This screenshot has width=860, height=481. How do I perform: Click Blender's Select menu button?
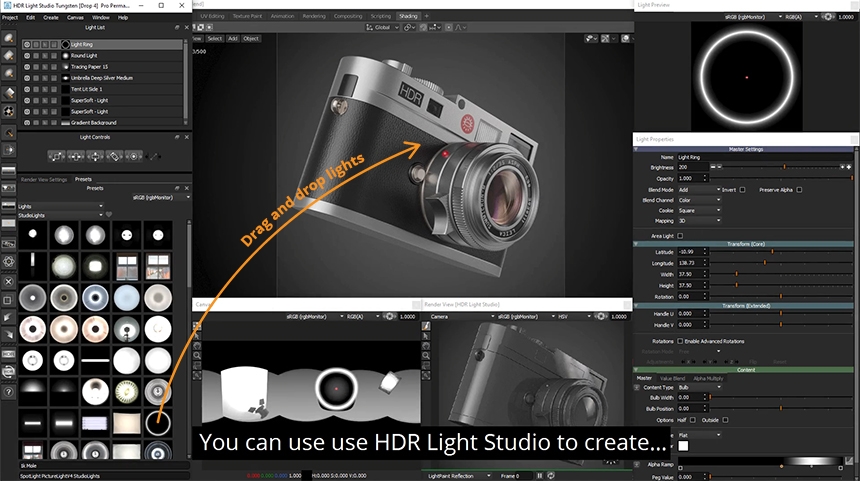(214, 38)
